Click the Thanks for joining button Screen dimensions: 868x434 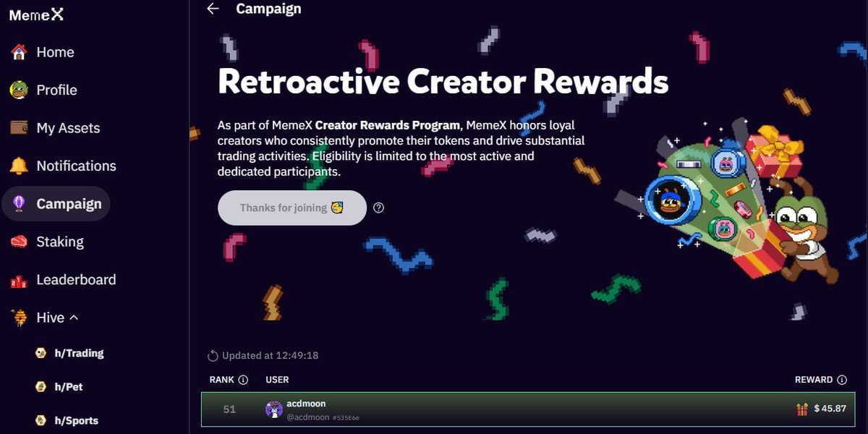point(292,208)
